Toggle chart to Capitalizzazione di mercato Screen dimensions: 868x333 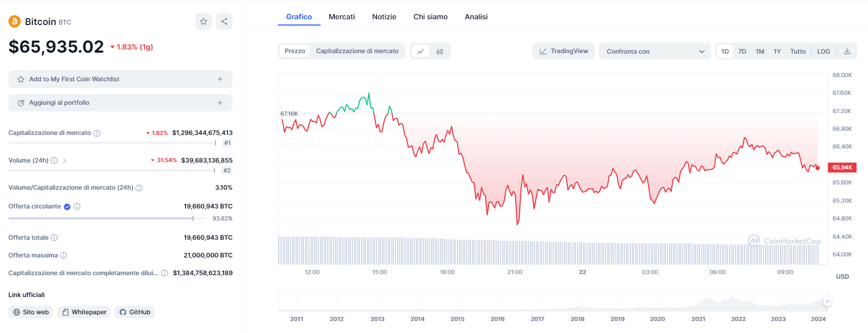point(357,51)
